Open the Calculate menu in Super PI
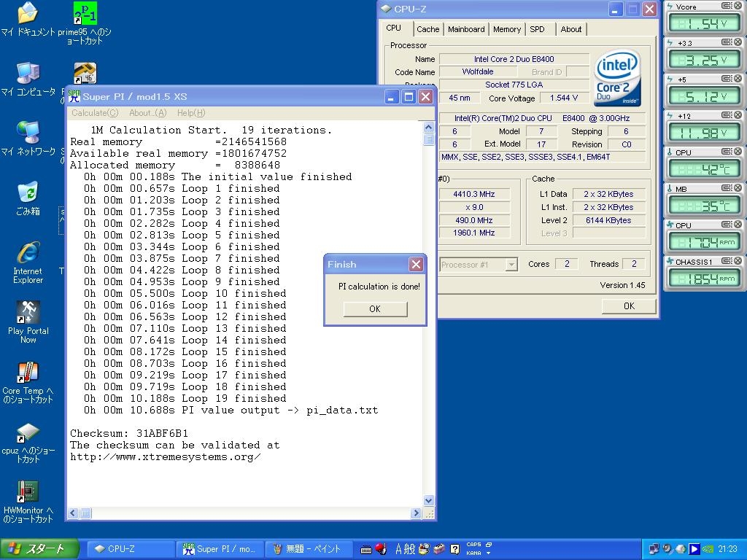The height and width of the screenshot is (560, 747). tap(95, 113)
